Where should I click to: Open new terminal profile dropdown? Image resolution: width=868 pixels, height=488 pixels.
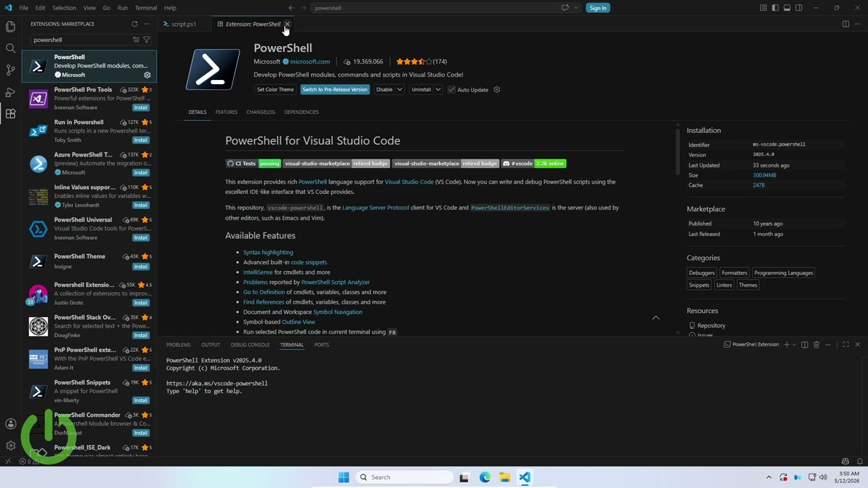pos(794,344)
